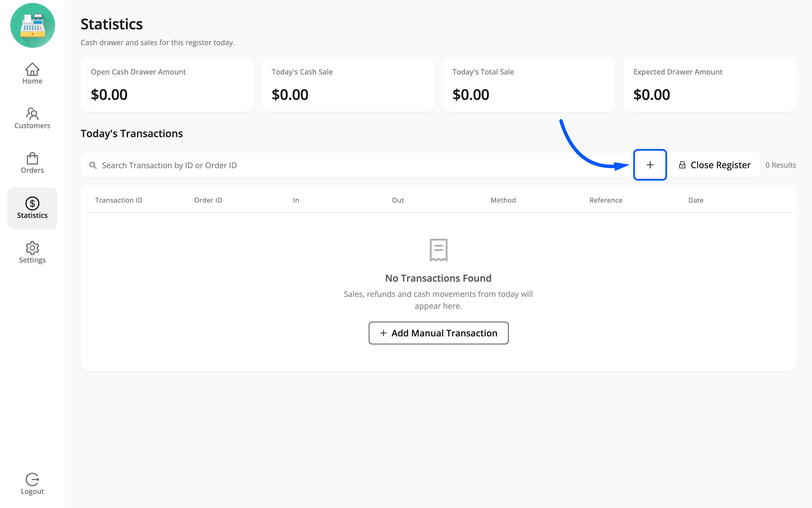812x508 pixels.
Task: Click the No Transactions Found message
Action: tap(438, 278)
